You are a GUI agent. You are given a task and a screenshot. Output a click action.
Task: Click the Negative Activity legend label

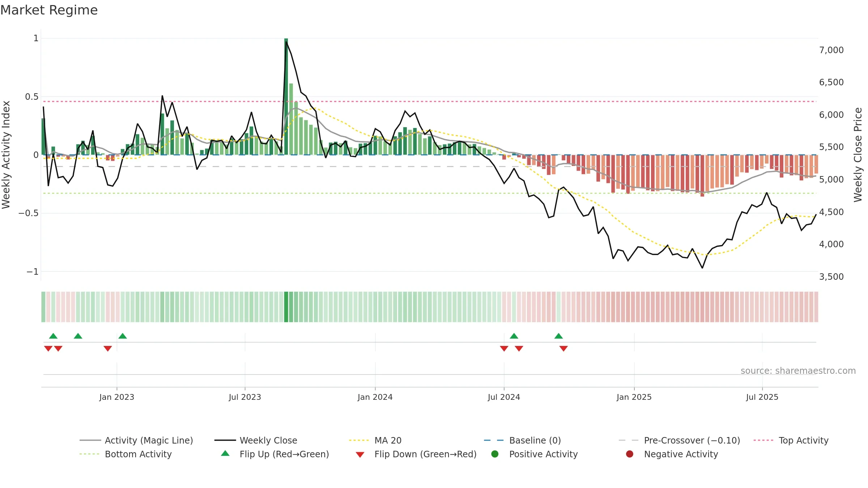click(x=681, y=454)
